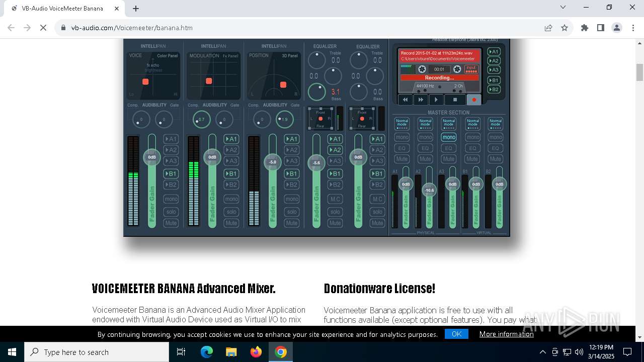This screenshot has height=362, width=644.
Task: Click the cassette recorder fast-forward button
Action: click(420, 100)
